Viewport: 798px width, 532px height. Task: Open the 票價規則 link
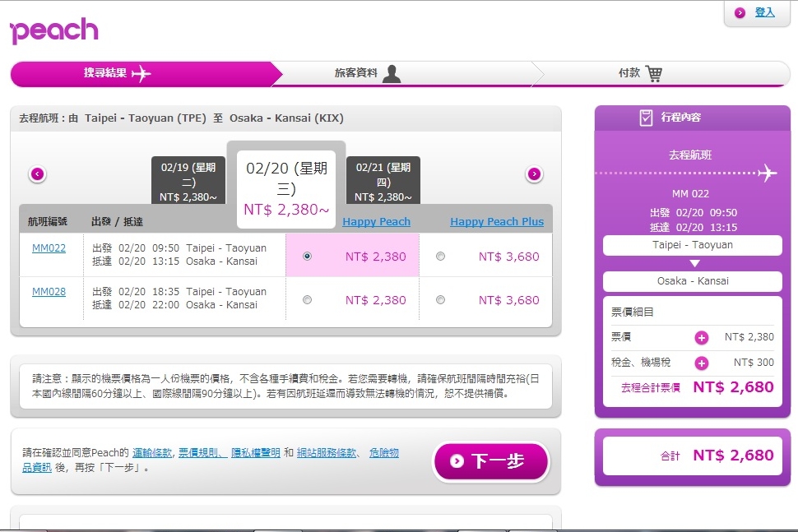(202, 453)
